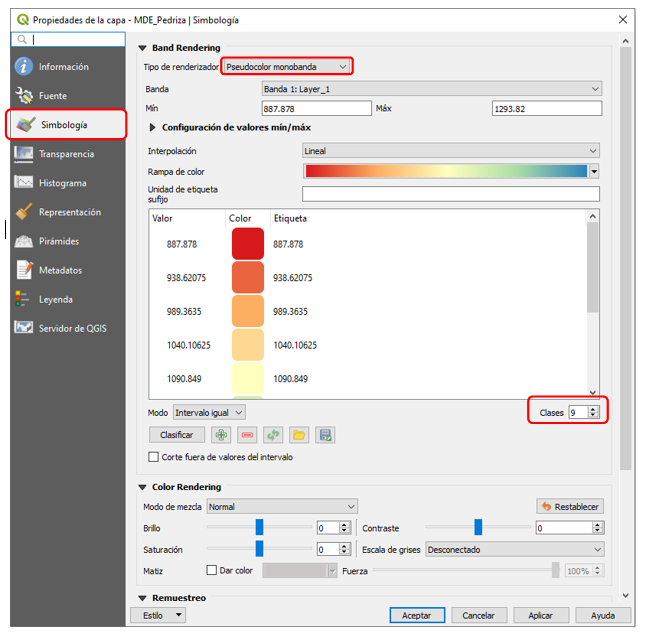Image resolution: width=645 pixels, height=633 pixels.
Task: Open the Histograma section in the sidebar
Action: coord(62,183)
